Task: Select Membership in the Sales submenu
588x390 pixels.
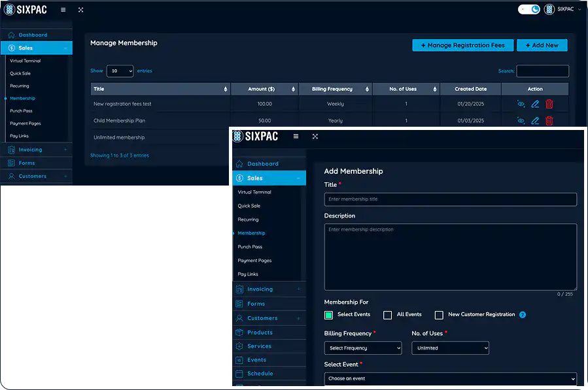Action: point(251,233)
